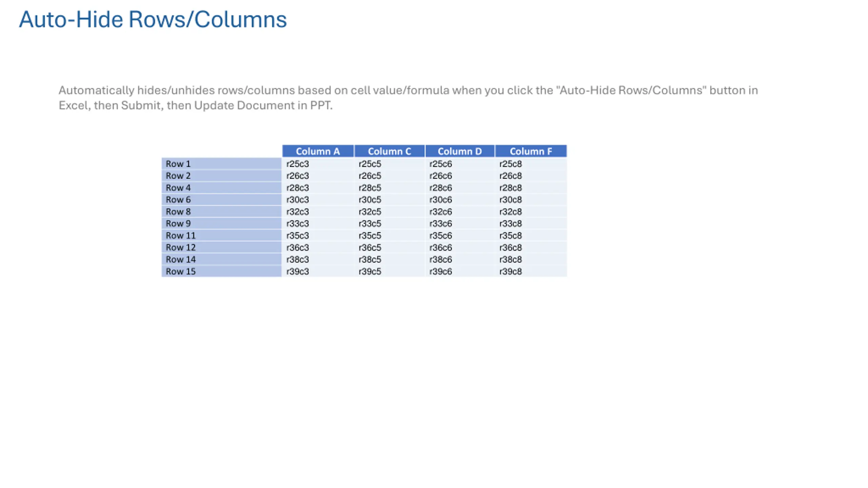The image size is (868, 488).
Task: Select cell r38c6
Action: click(x=460, y=259)
